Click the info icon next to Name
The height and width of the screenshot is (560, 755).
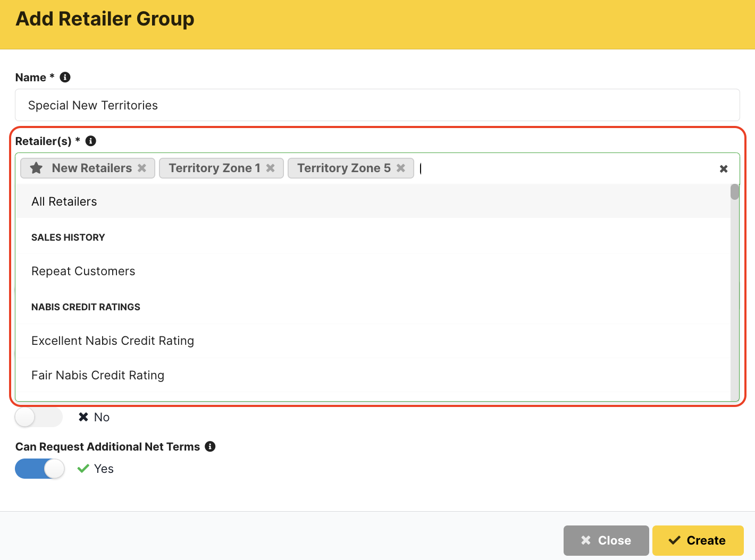click(65, 77)
